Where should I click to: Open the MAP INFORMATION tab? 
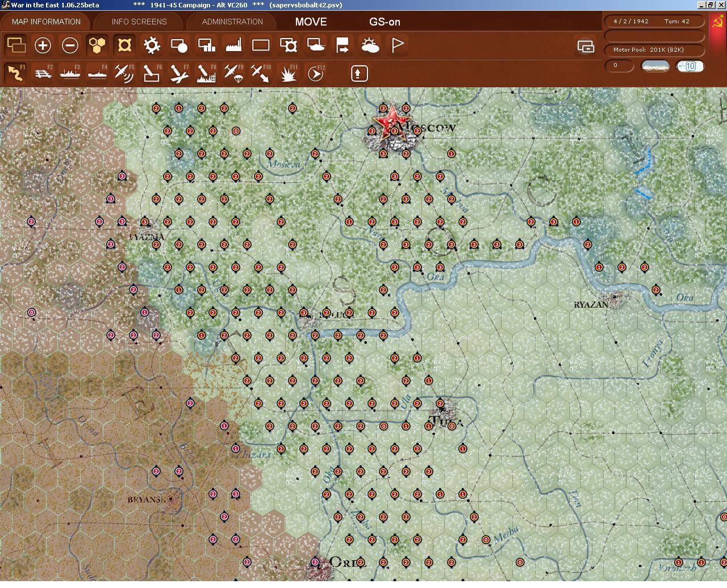[x=46, y=22]
